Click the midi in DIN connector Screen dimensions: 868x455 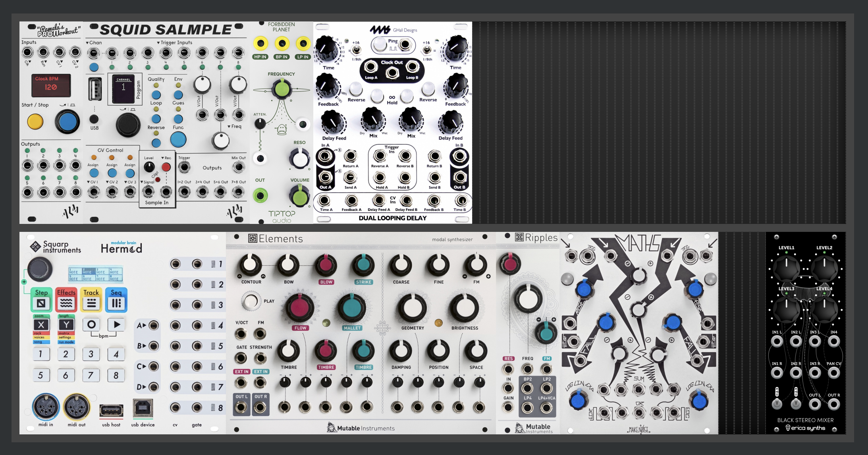point(46,407)
